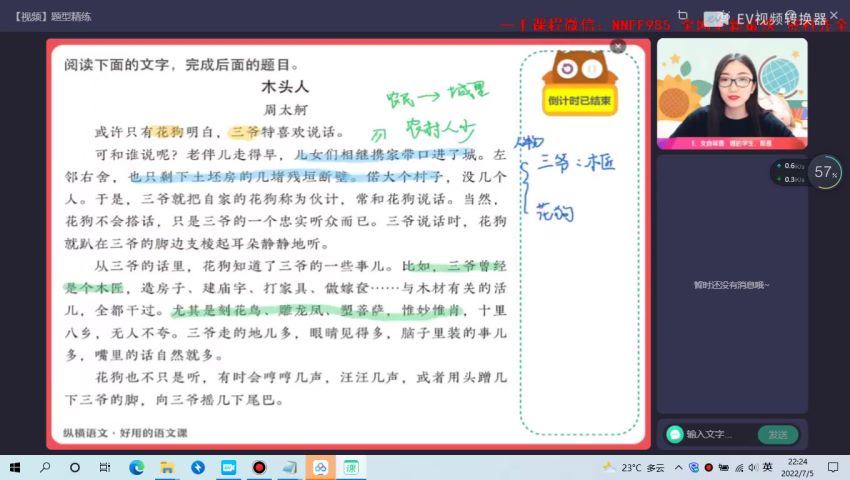
Task: Open the Windows notification center
Action: [833, 468]
